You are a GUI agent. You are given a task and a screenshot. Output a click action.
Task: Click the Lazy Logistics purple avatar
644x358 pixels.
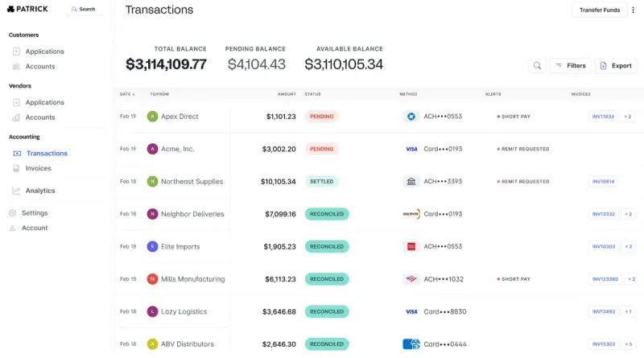click(x=152, y=311)
